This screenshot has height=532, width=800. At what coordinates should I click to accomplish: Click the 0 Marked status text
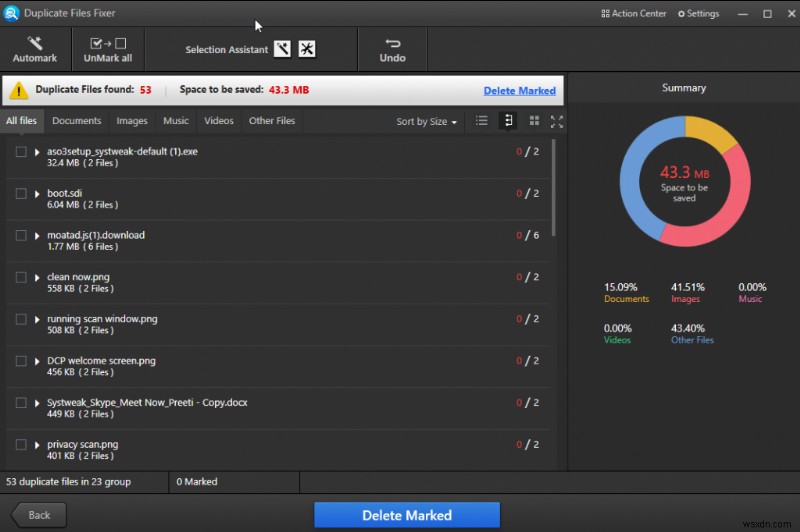[x=197, y=482]
